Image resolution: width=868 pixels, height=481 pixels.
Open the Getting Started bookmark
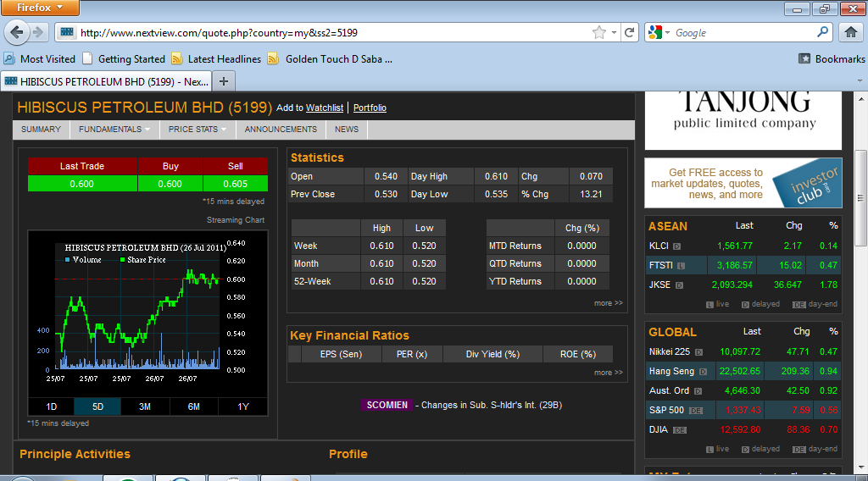pyautogui.click(x=124, y=58)
